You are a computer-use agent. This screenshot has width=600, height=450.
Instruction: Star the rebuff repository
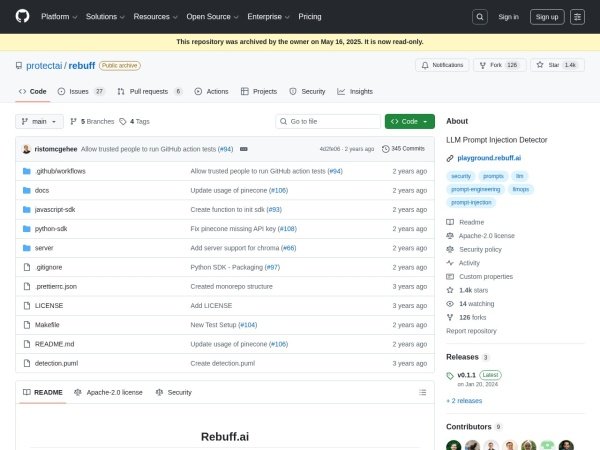(557, 65)
